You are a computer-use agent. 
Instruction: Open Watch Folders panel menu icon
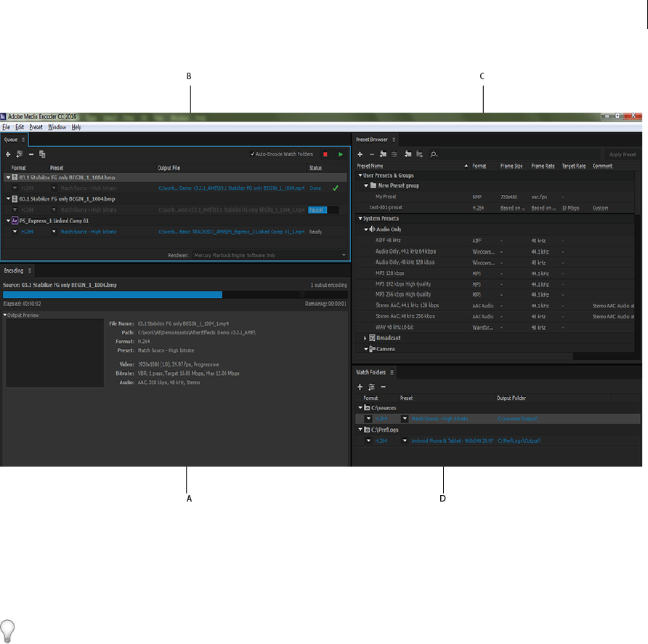(392, 372)
